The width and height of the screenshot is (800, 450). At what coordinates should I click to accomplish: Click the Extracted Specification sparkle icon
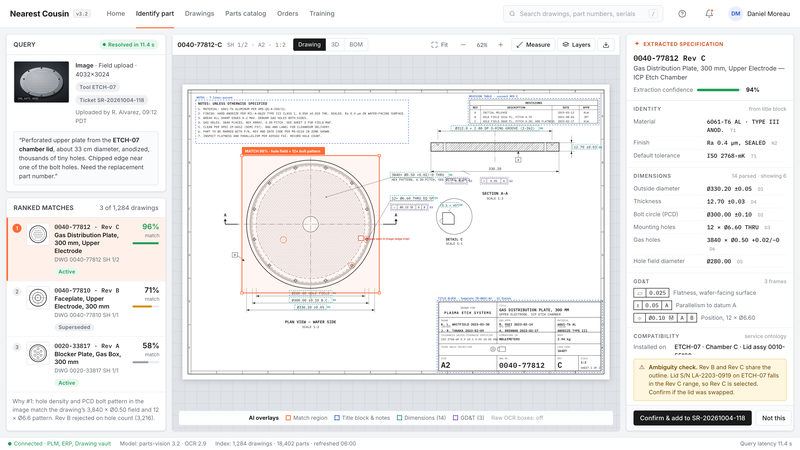click(636, 44)
